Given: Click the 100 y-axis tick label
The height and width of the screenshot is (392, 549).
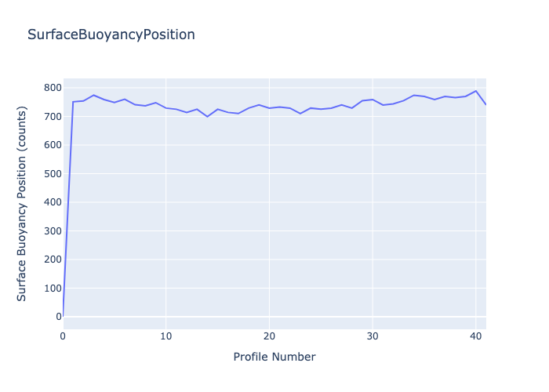Looking at the screenshot, I should [x=46, y=288].
